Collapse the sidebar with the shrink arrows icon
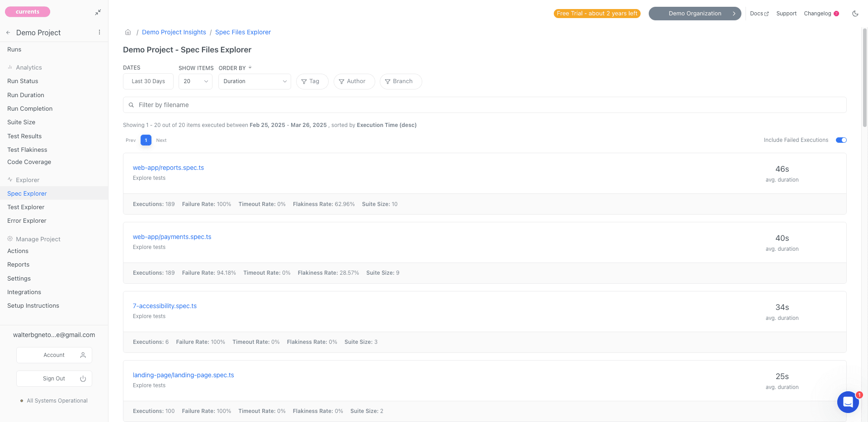Screen dimensions: 868x422 click(x=98, y=12)
